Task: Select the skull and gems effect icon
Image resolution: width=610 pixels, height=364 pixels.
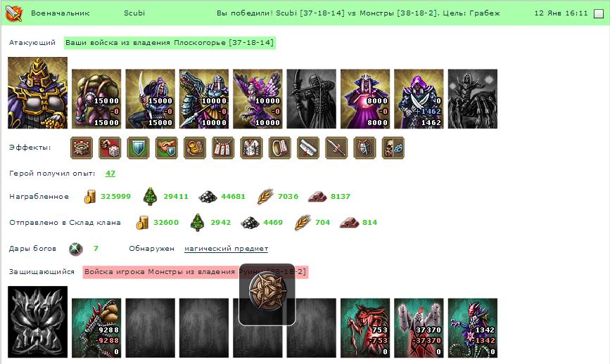Action: 393,148
